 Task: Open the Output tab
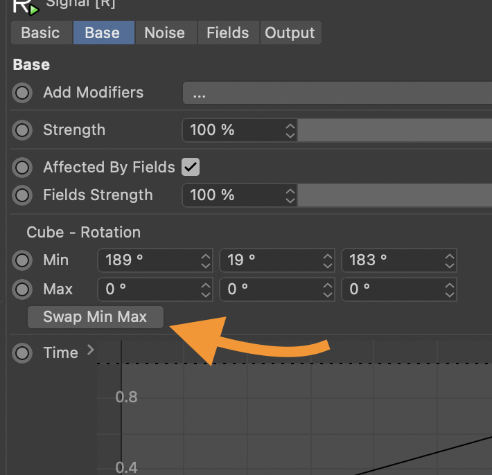[x=290, y=33]
